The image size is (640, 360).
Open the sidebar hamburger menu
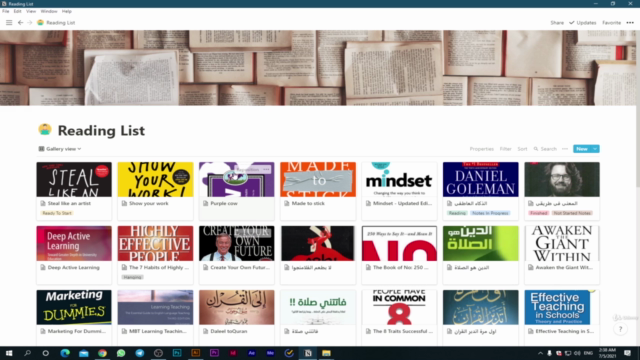(x=9, y=23)
